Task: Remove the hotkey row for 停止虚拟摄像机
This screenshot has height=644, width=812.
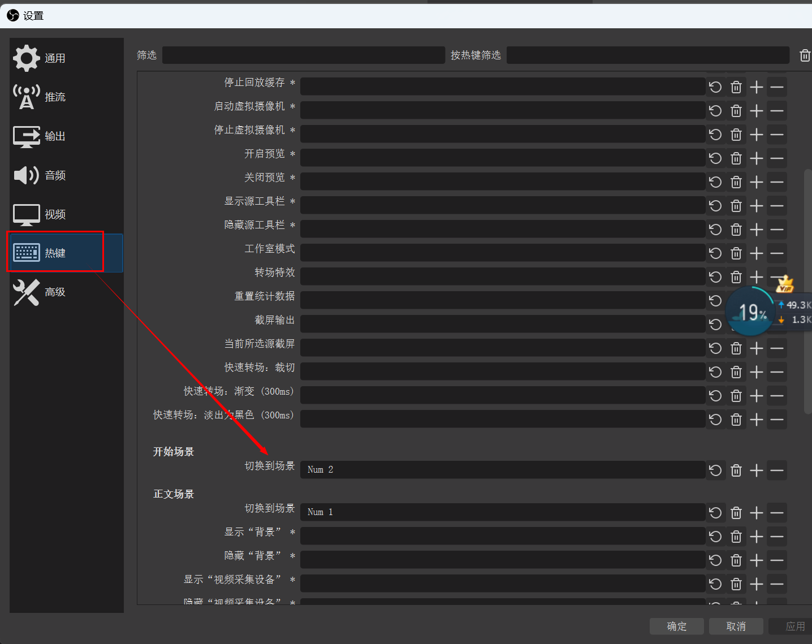Action: 777,135
